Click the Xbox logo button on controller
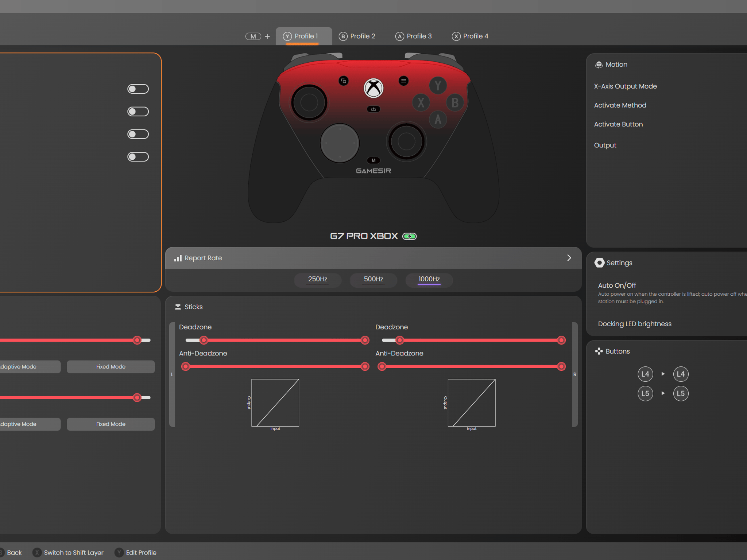The image size is (747, 560). [373, 88]
